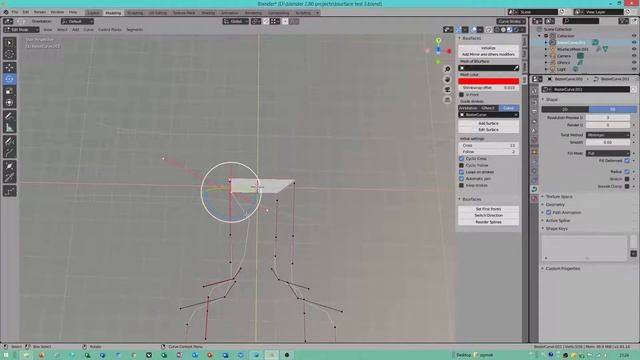Expand the Custom Properties panel
This screenshot has height=360, width=640.
561,269
